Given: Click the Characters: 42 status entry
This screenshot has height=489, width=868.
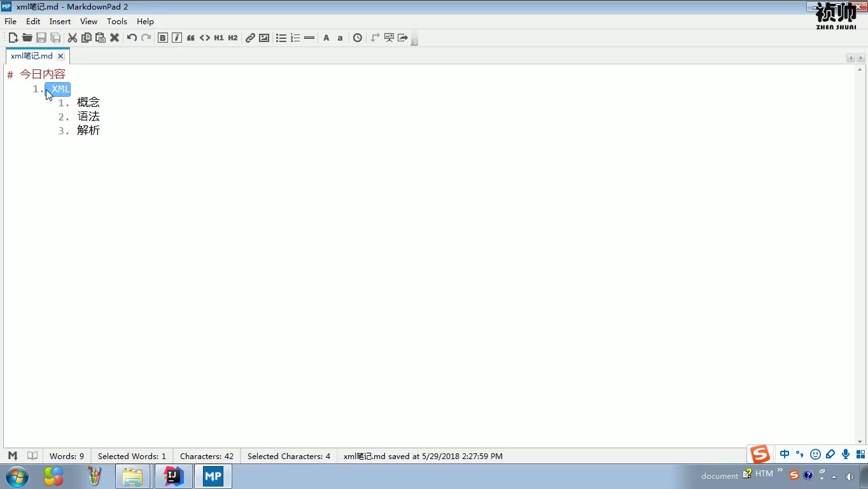Looking at the screenshot, I should 207,456.
